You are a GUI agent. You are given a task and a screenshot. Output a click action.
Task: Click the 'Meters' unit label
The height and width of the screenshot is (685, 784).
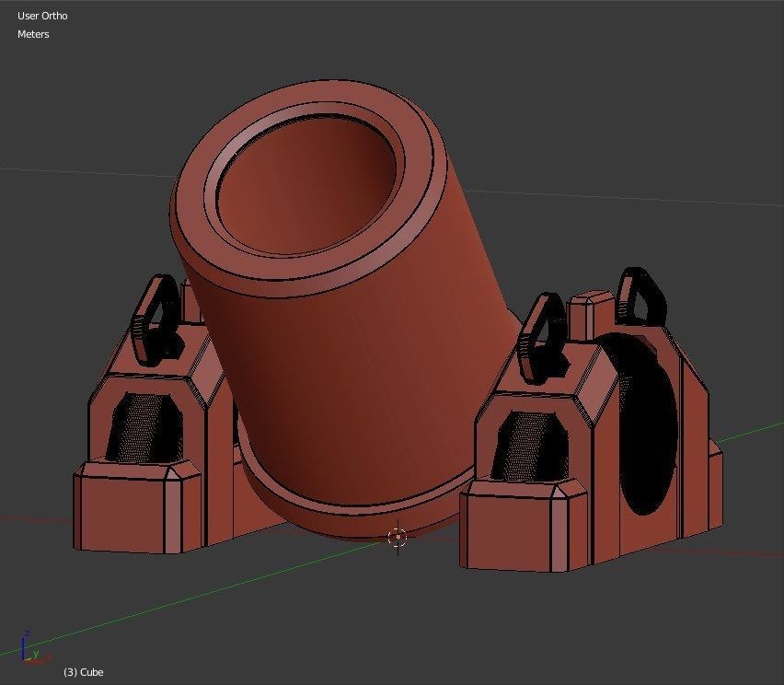pyautogui.click(x=33, y=34)
